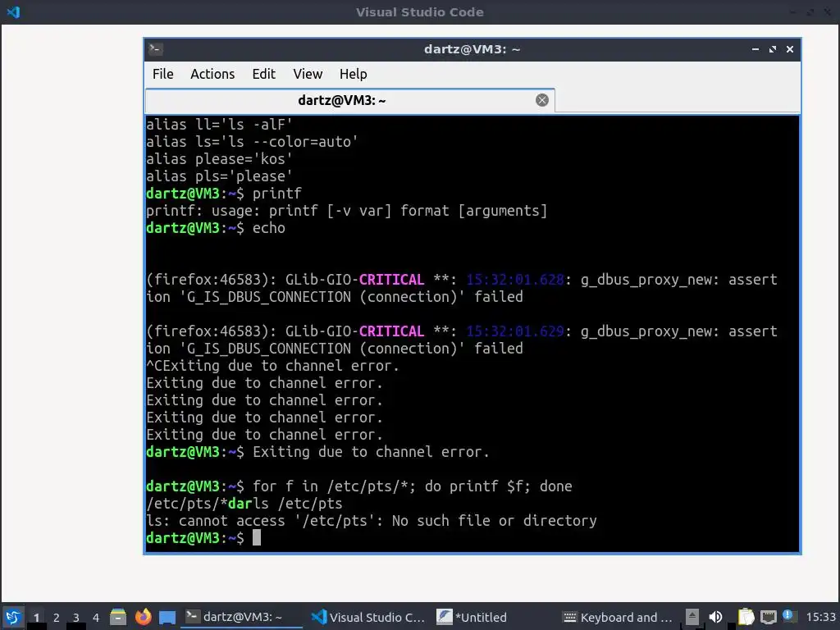This screenshot has height=630, width=840.
Task: Open the clipboard manager tray icon
Action: (746, 617)
